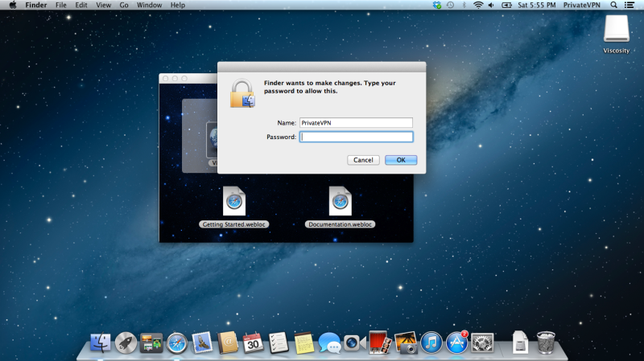
Task: Open the Apple menu
Action: tap(12, 5)
